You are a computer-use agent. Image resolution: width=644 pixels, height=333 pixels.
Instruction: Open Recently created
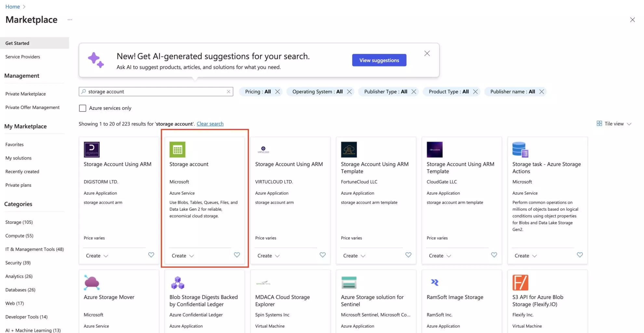click(22, 172)
